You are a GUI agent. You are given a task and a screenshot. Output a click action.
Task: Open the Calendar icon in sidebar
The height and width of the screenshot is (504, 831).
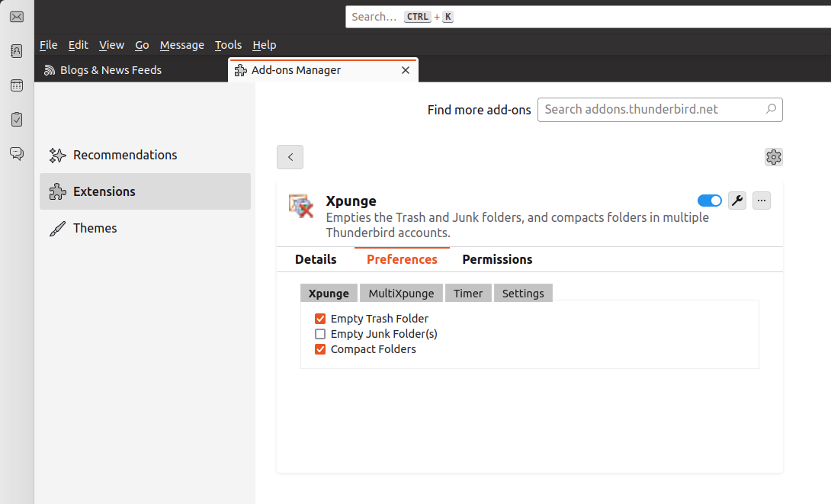pos(17,85)
